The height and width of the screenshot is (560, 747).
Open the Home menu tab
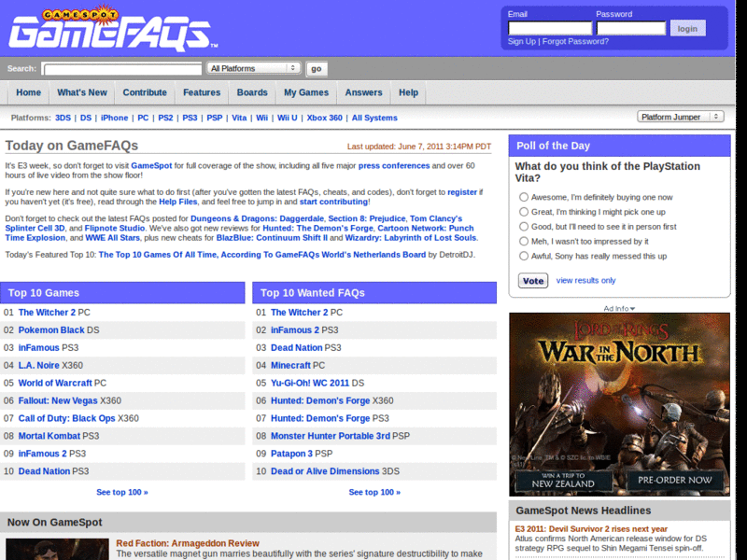click(x=29, y=92)
